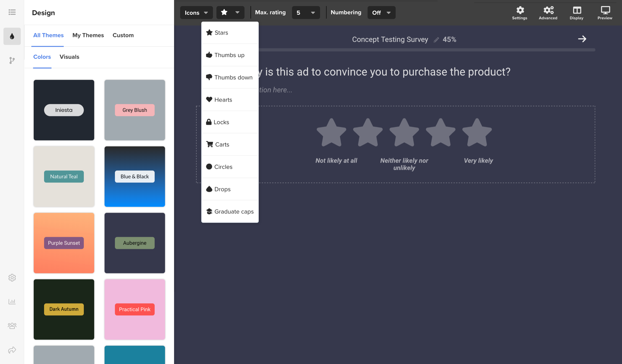Image resolution: width=622 pixels, height=364 pixels.
Task: Open the logic branch sidebar icon
Action: (12, 60)
